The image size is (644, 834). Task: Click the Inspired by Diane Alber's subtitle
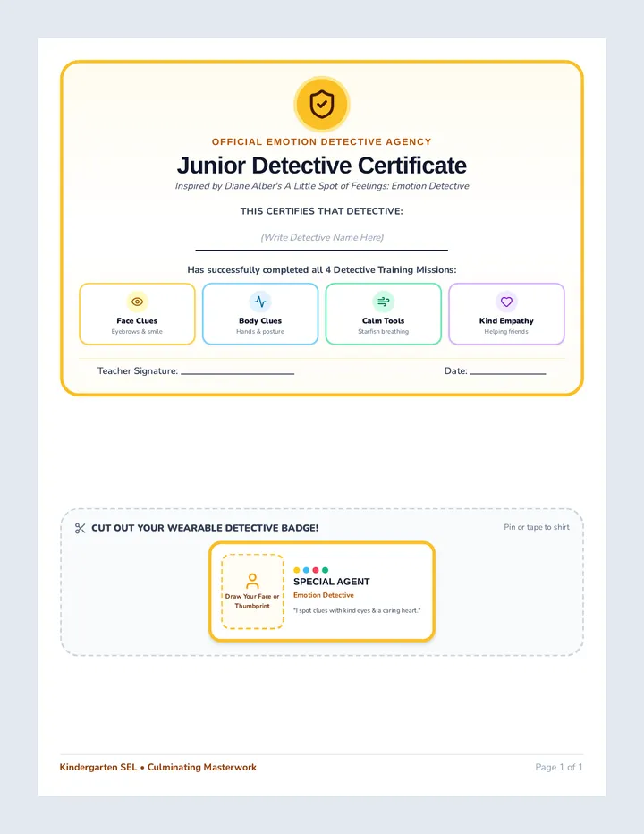coord(322,186)
